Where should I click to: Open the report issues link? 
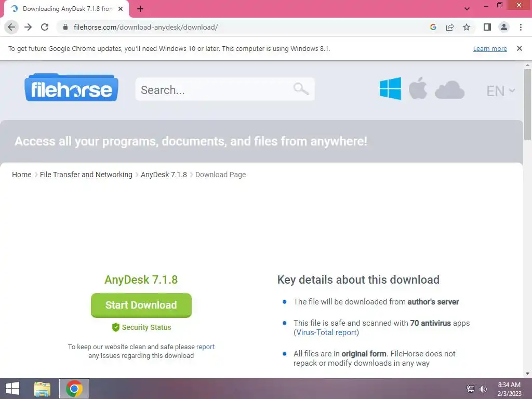pos(205,347)
